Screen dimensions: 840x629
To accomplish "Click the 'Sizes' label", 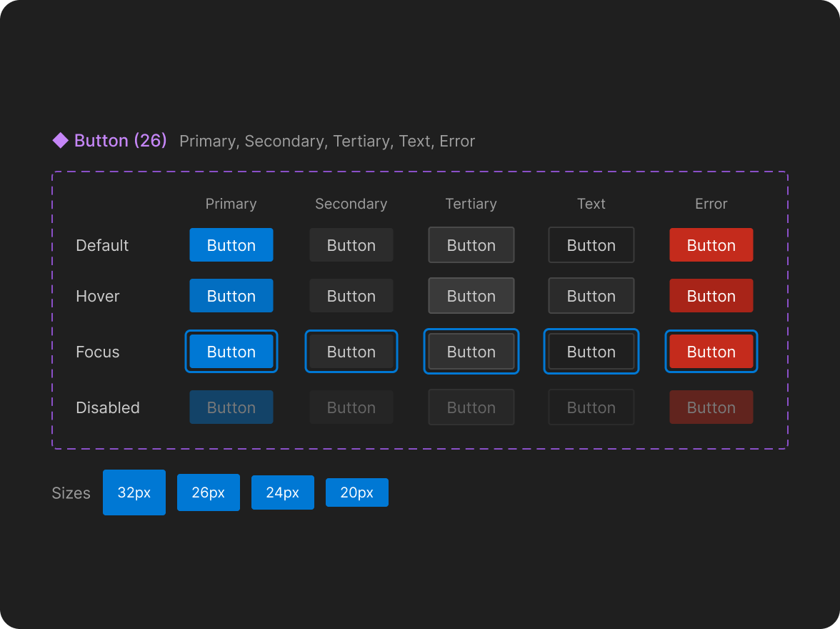I will (x=71, y=492).
